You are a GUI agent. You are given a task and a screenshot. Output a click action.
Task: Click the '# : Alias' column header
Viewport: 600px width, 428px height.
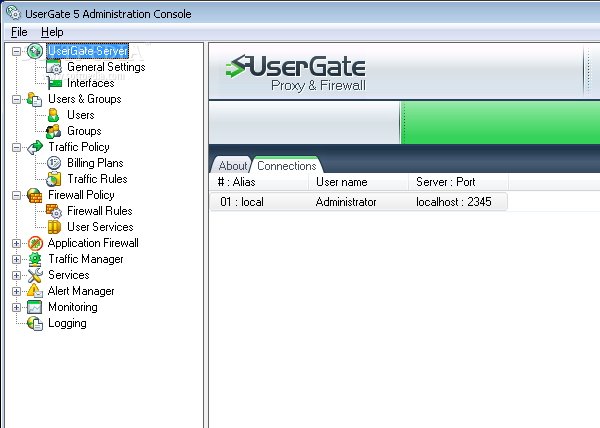tap(259, 182)
